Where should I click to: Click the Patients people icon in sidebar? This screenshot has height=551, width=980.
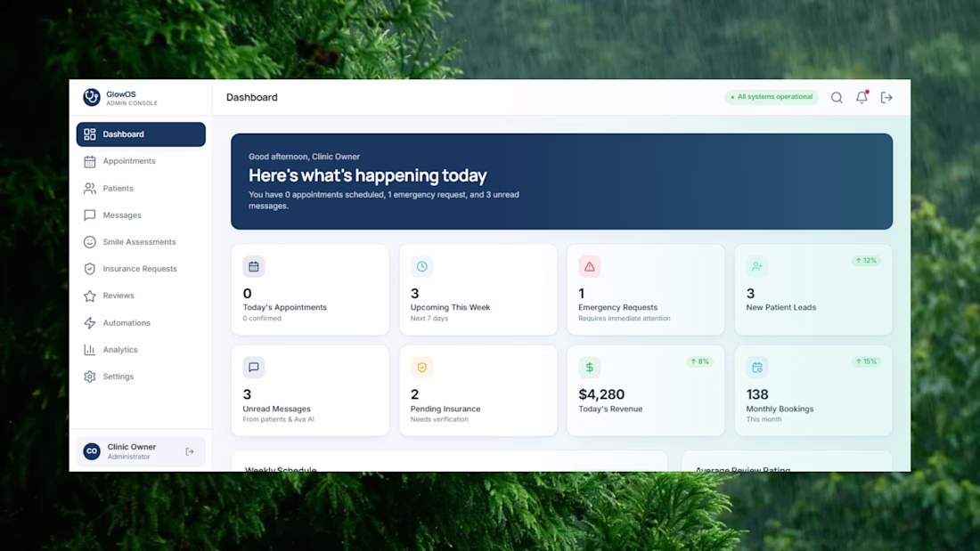pyautogui.click(x=90, y=188)
